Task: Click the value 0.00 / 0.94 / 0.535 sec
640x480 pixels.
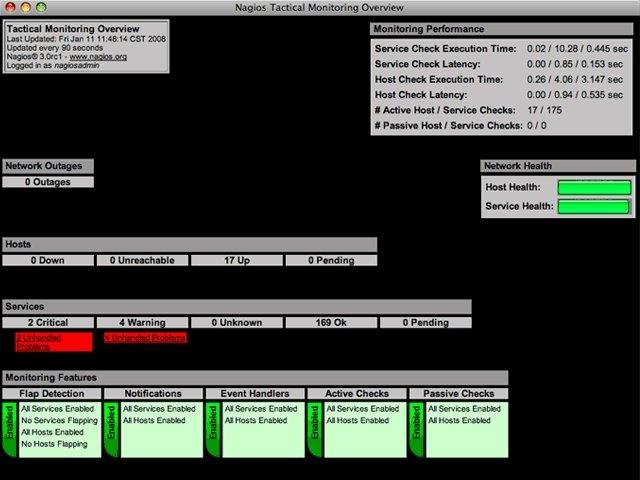Action: pyautogui.click(x=575, y=95)
